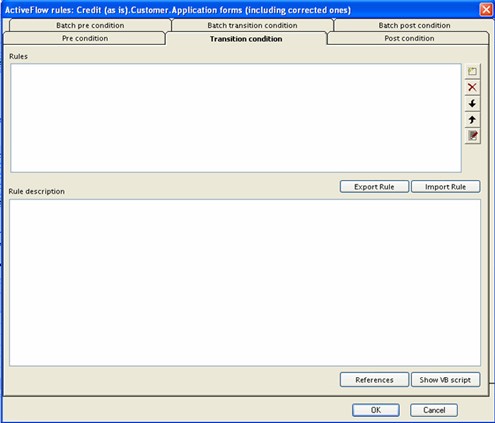Go to the Post condition tab
This screenshot has width=495, height=423.
[409, 38]
